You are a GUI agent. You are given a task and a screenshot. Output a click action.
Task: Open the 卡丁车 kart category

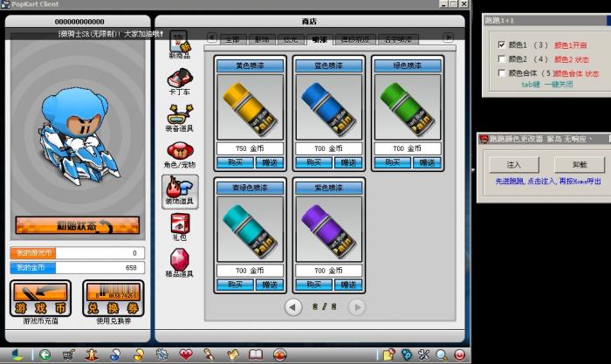(179, 82)
